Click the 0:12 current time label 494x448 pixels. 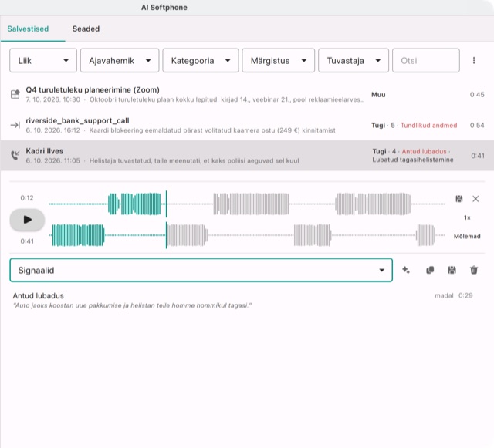[27, 198]
